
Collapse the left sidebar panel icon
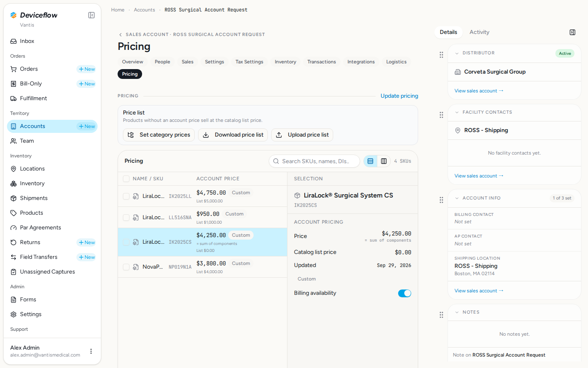pyautogui.click(x=91, y=15)
